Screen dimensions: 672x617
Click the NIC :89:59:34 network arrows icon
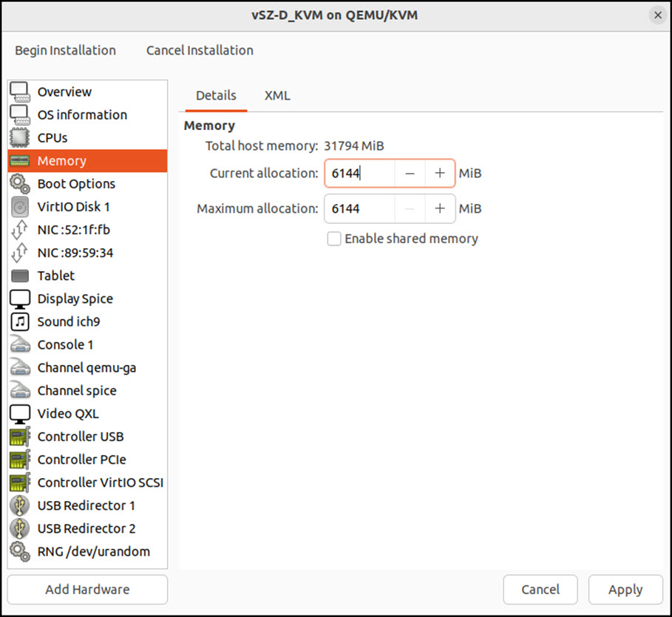pos(20,253)
